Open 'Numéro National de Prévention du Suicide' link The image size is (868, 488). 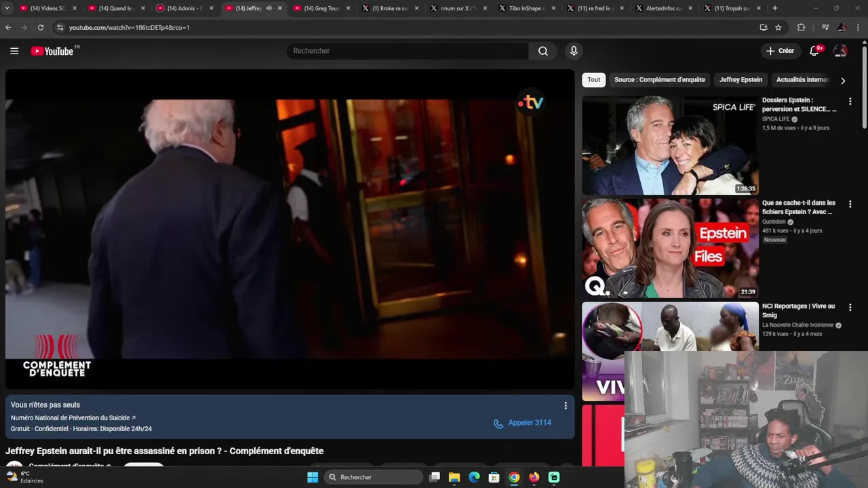coord(73,418)
